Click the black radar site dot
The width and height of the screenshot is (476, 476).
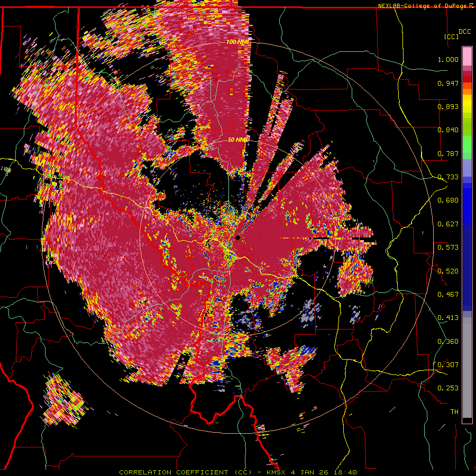coord(237,237)
